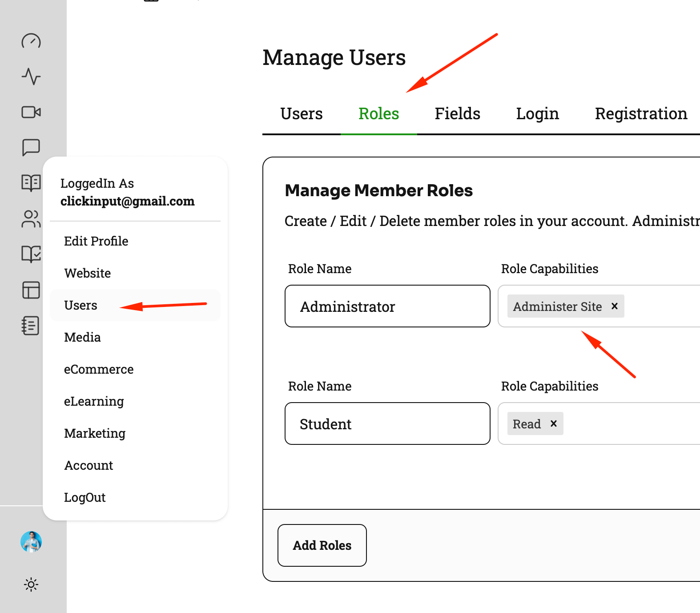Remove the Read capability tag
This screenshot has width=700, height=613.
pyautogui.click(x=554, y=423)
